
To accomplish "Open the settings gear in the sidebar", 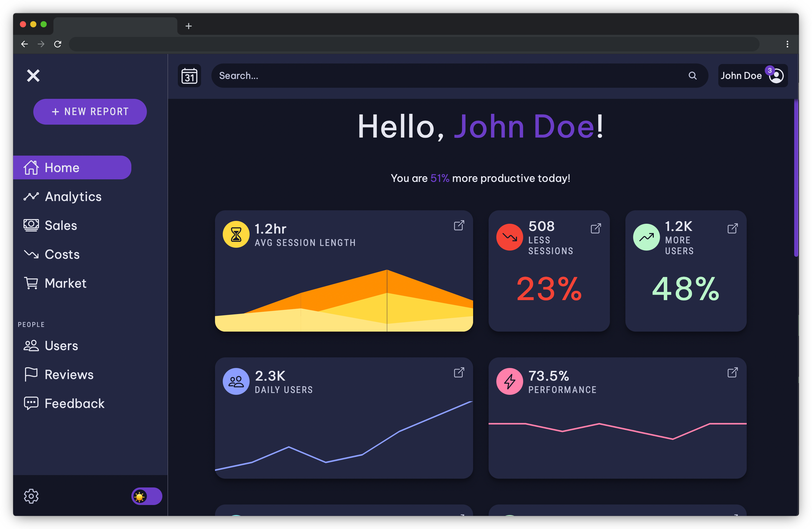I will pos(31,496).
